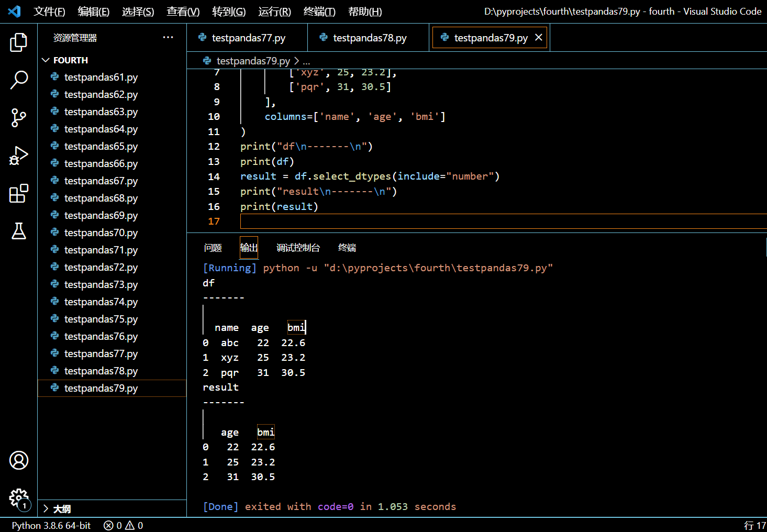This screenshot has height=532, width=767.
Task: Close the testpandas79.py tab
Action: coord(538,37)
